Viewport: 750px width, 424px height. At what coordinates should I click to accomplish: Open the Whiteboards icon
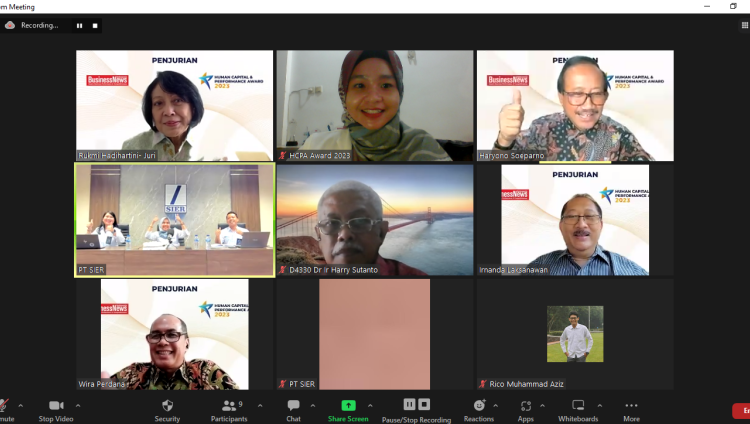578,405
